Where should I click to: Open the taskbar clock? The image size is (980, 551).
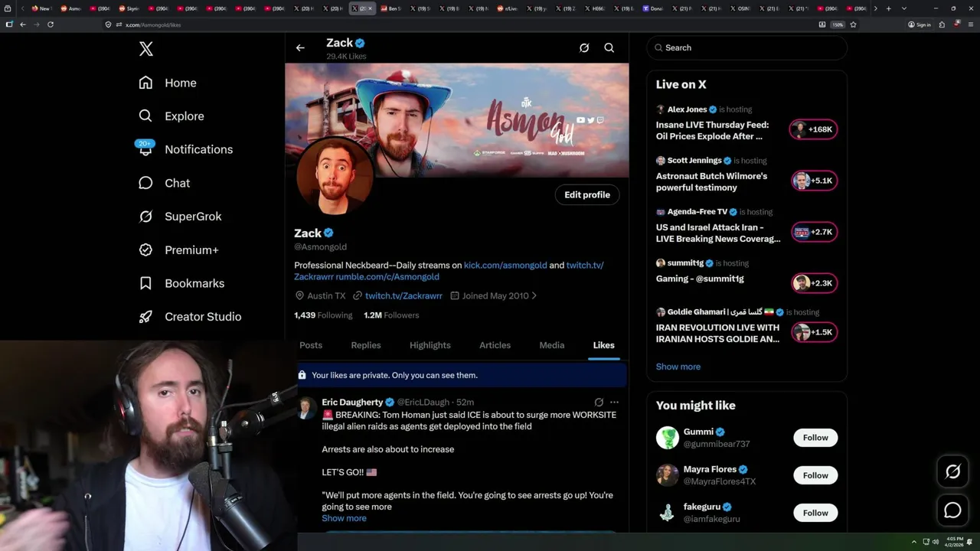coord(954,542)
